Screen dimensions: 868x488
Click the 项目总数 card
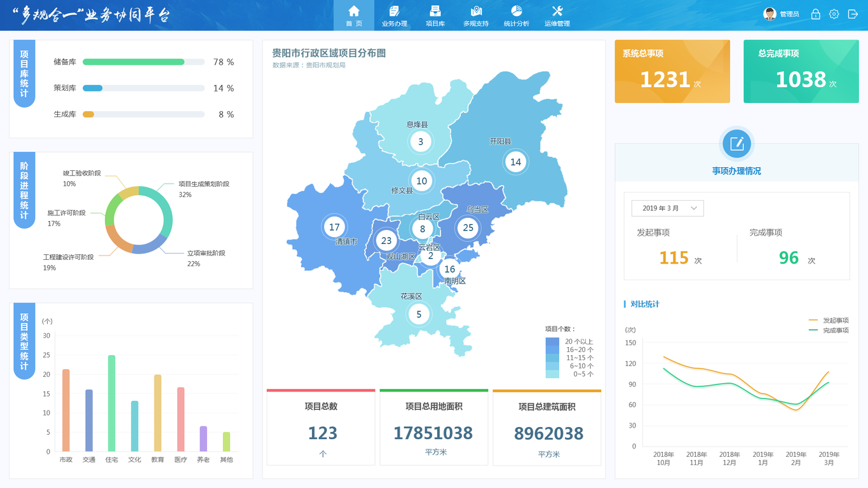click(x=322, y=428)
